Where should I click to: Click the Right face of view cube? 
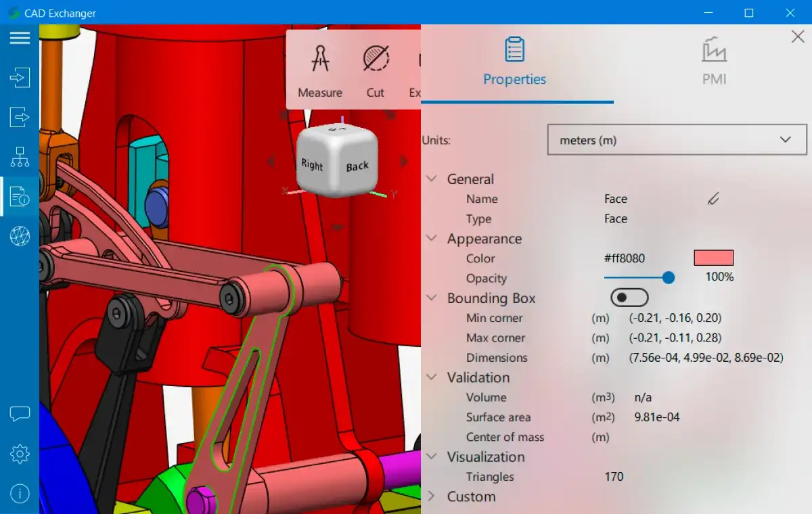coord(312,165)
